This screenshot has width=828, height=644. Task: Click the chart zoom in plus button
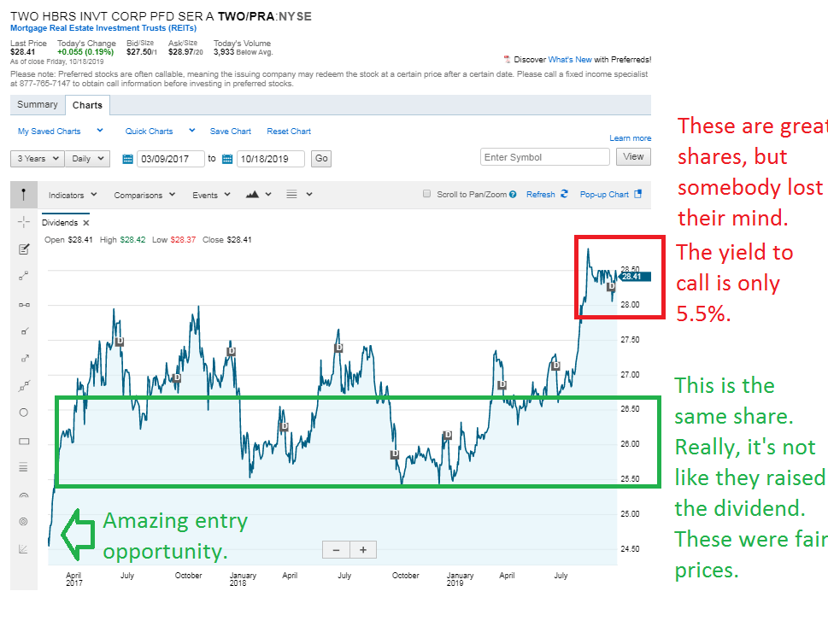point(363,550)
